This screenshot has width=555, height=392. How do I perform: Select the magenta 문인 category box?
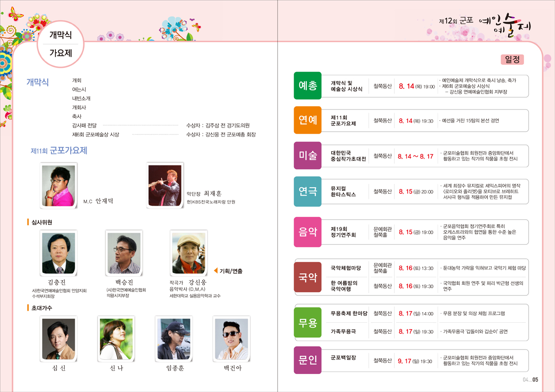(308, 360)
